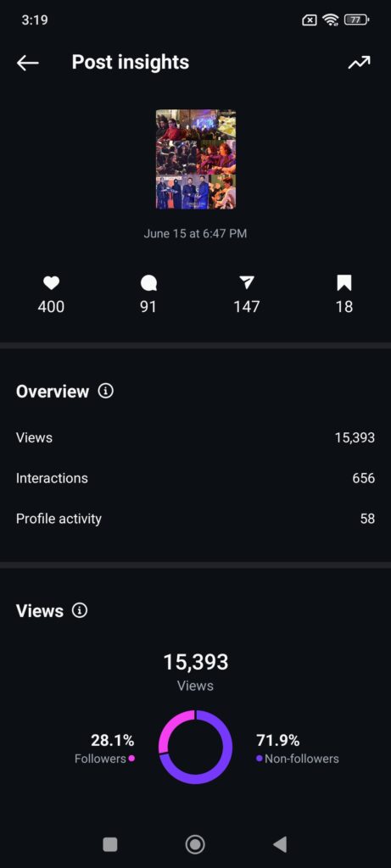Tap the heart likes icon
The height and width of the screenshot is (868, 391).
pyautogui.click(x=51, y=283)
